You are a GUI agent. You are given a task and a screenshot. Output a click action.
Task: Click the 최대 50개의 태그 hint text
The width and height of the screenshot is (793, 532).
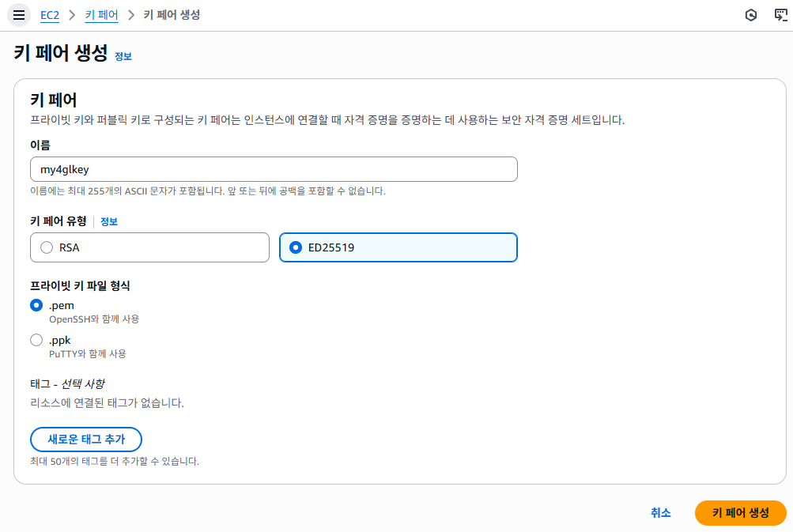pyautogui.click(x=115, y=461)
